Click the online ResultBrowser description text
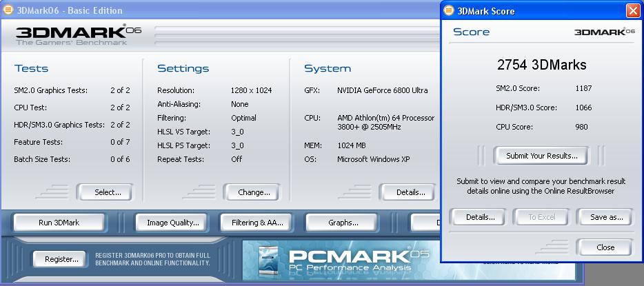The image size is (644, 286). (541, 186)
